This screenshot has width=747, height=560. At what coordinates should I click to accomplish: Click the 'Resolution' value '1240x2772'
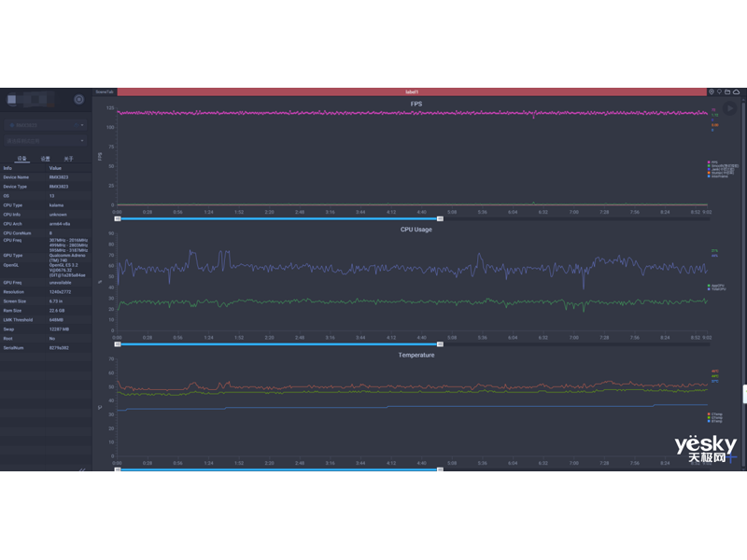click(60, 292)
